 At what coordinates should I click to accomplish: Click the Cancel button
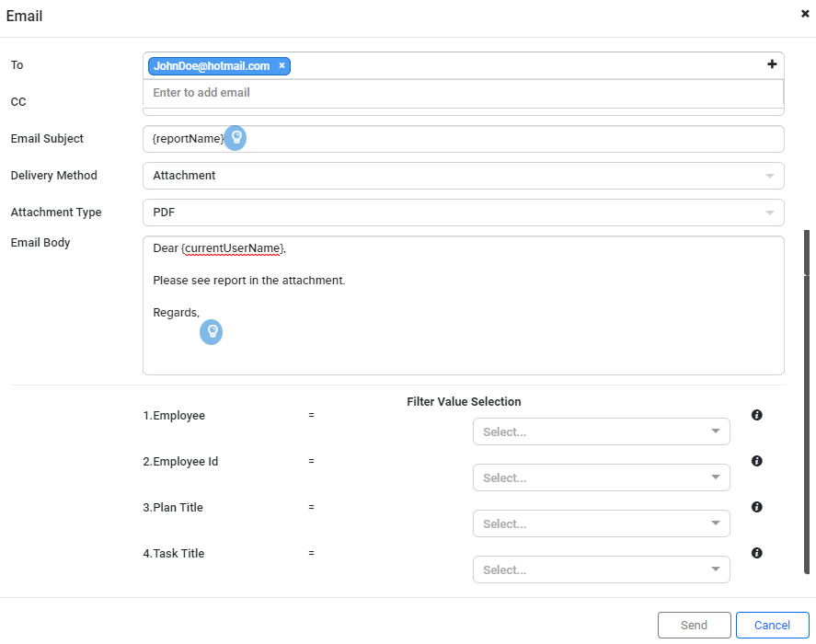pyautogui.click(x=772, y=625)
